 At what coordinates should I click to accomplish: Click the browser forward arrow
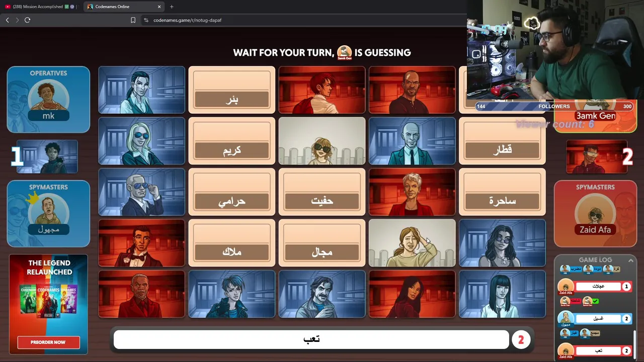tap(17, 20)
